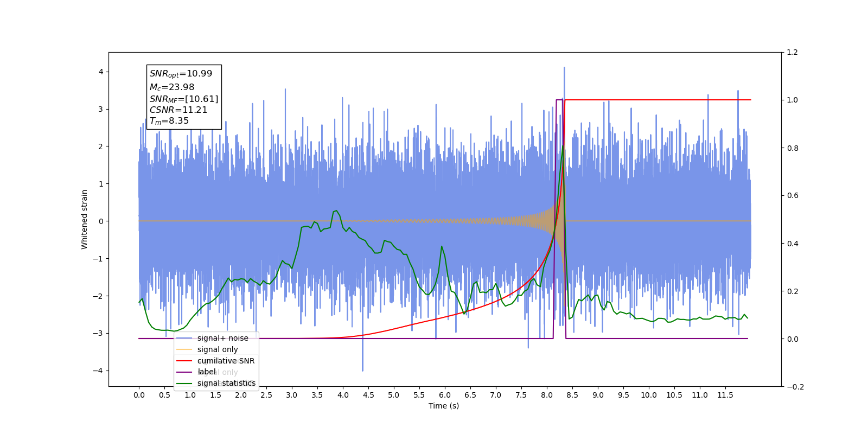Image resolution: width=868 pixels, height=434 pixels.
Task: Click the Mc=23.98 annotation line
Action: tap(171, 87)
